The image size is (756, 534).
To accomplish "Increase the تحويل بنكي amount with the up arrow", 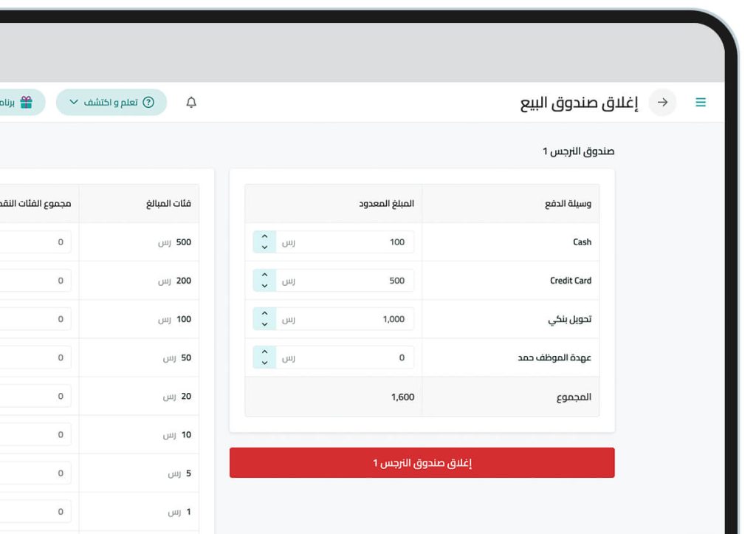I will click(264, 315).
